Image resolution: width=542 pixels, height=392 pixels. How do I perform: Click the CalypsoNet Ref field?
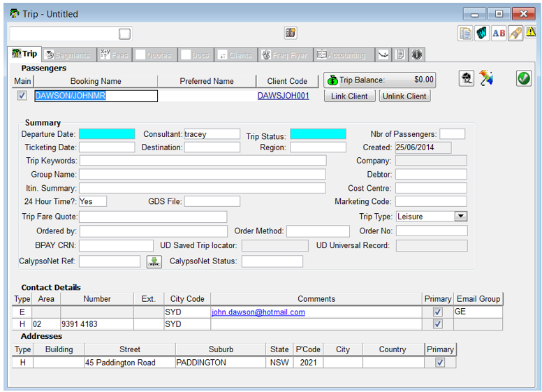point(110,261)
